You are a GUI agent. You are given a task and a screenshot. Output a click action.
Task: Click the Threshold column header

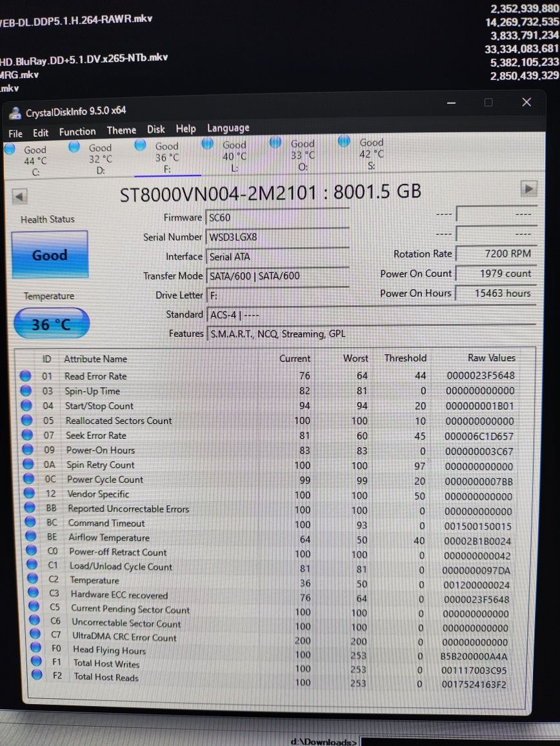point(405,358)
